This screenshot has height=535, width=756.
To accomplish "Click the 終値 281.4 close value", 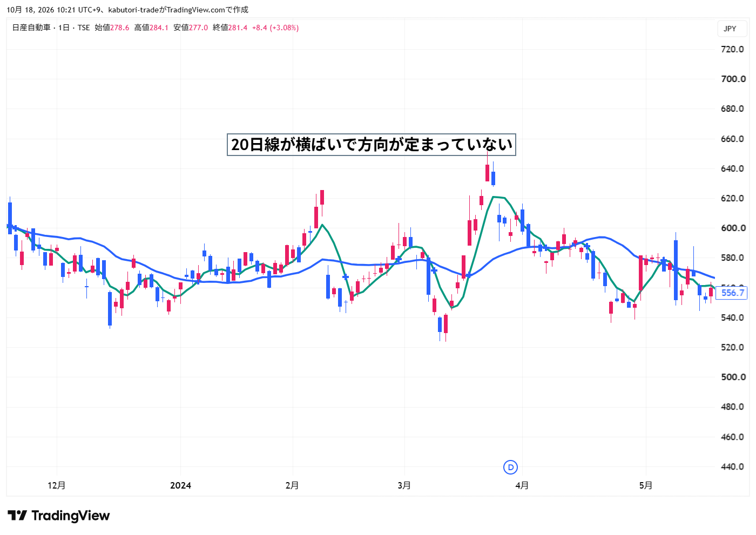I will [230, 28].
